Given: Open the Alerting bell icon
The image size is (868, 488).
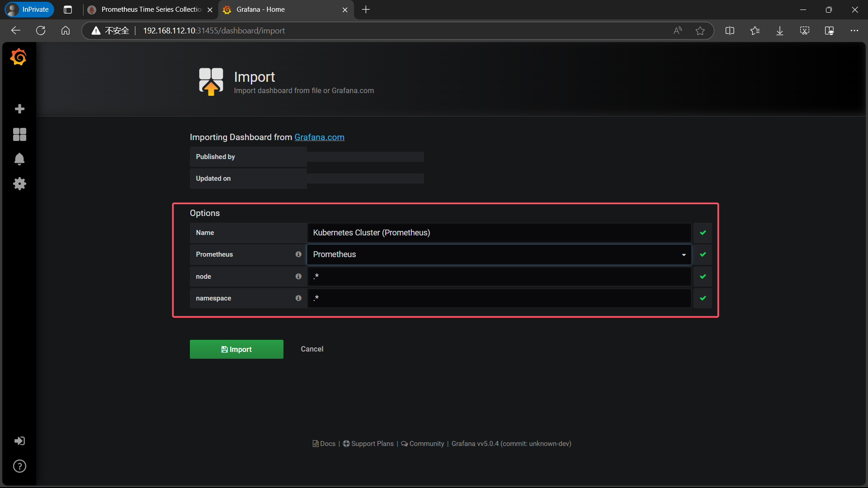Looking at the screenshot, I should [x=19, y=159].
